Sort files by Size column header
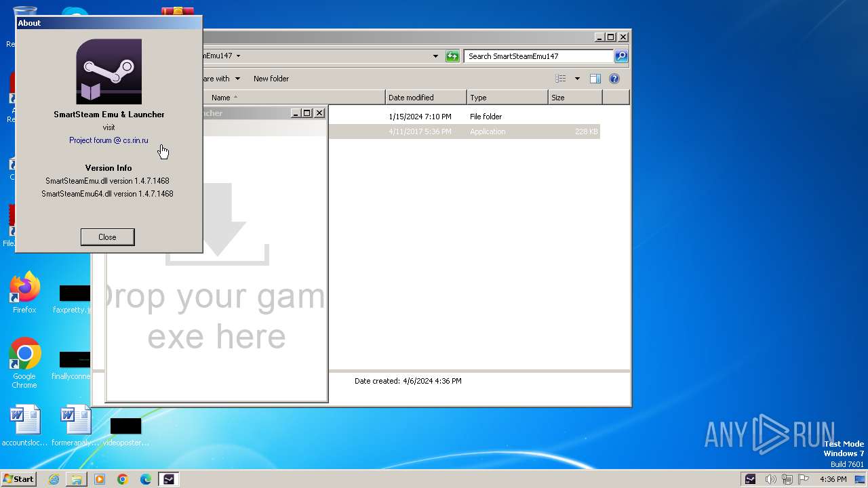Screen dimensions: 868x488 [x=575, y=98]
